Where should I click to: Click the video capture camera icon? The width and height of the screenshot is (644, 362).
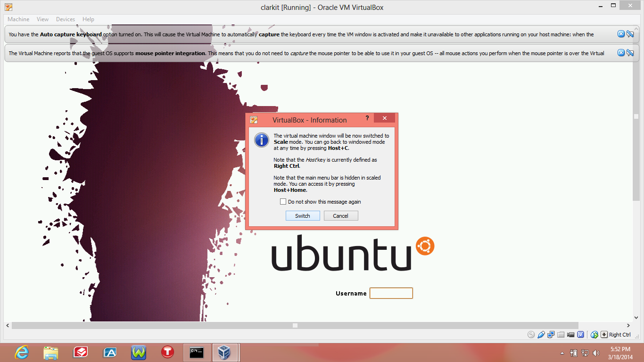(x=571, y=335)
